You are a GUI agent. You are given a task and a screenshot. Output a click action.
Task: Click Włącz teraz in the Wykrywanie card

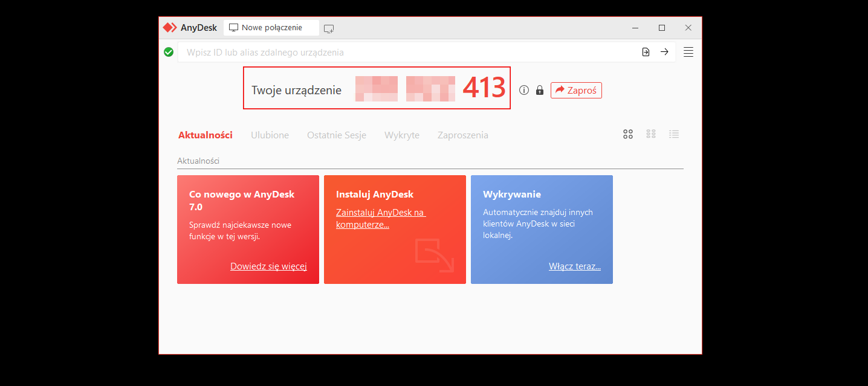[x=574, y=266]
